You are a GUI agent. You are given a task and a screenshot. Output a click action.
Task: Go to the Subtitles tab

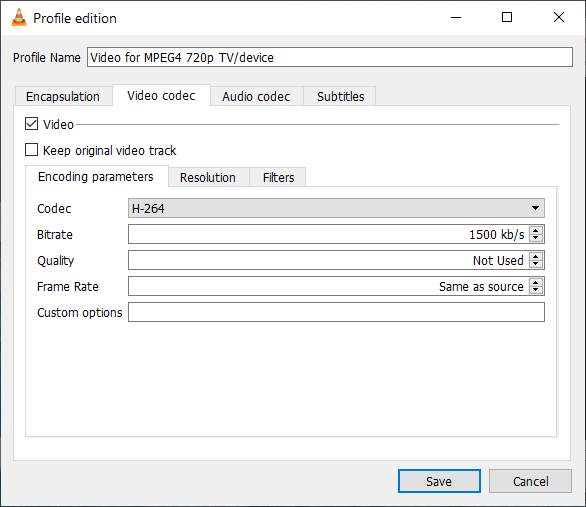(x=340, y=96)
